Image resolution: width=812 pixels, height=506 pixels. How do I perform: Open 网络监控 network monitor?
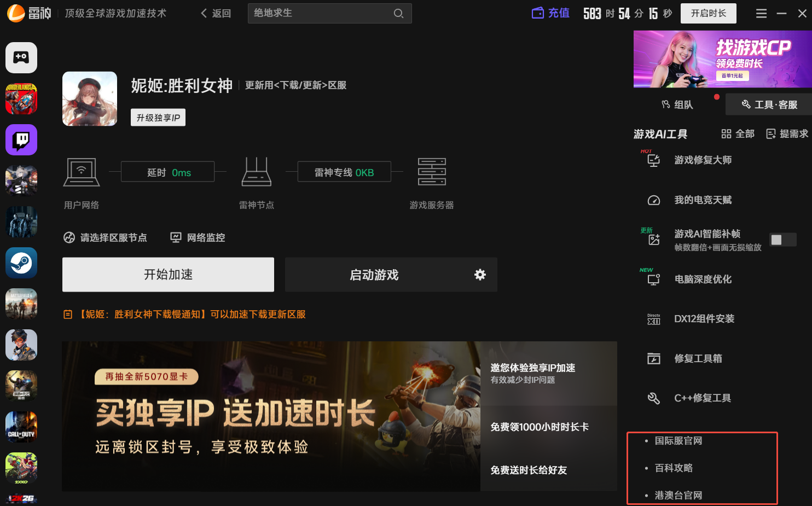click(198, 237)
